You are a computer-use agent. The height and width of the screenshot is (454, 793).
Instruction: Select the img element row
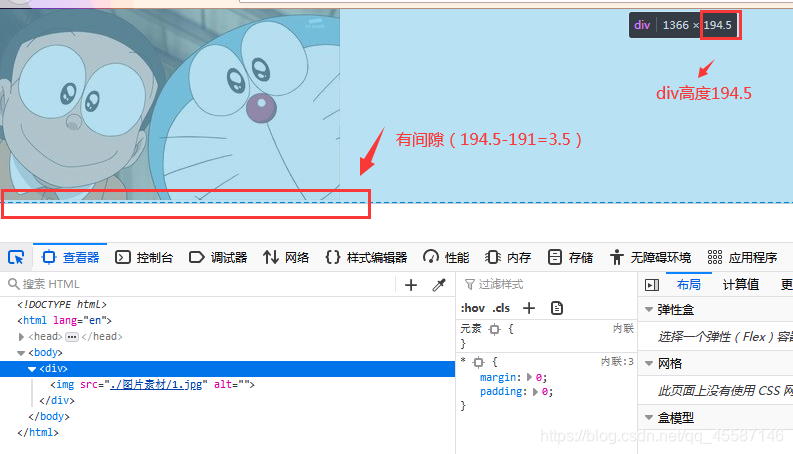point(228,385)
